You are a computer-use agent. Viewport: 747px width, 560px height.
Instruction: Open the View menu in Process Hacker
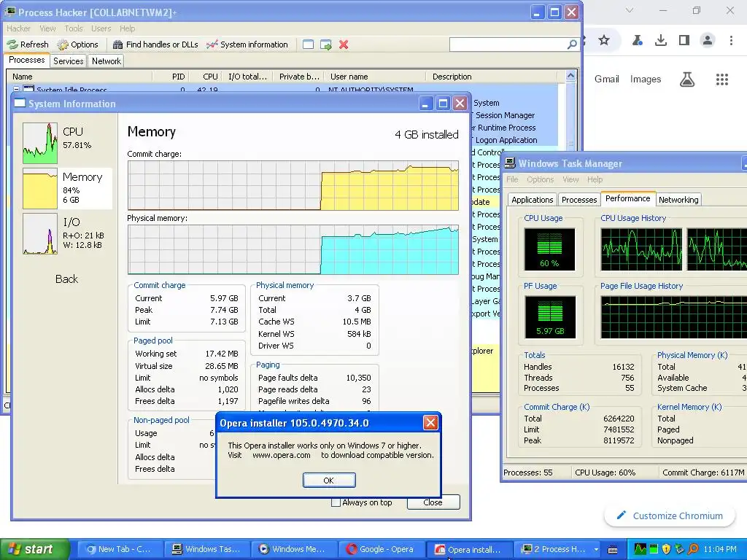tap(47, 28)
